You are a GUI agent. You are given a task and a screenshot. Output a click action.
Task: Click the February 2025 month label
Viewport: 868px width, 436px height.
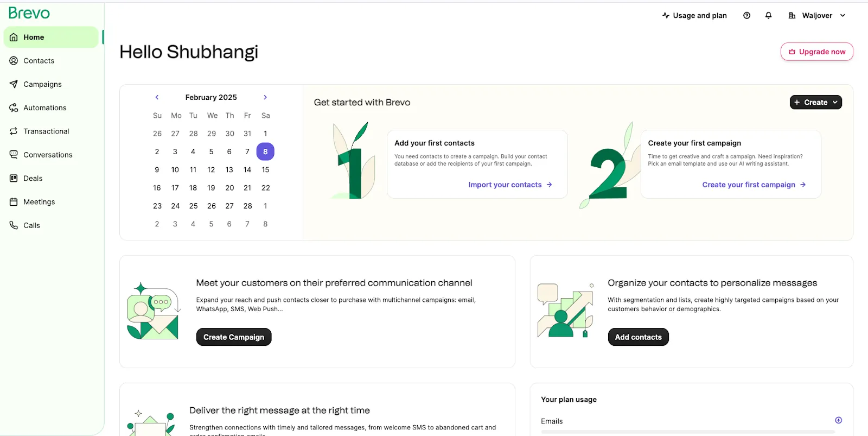click(211, 97)
